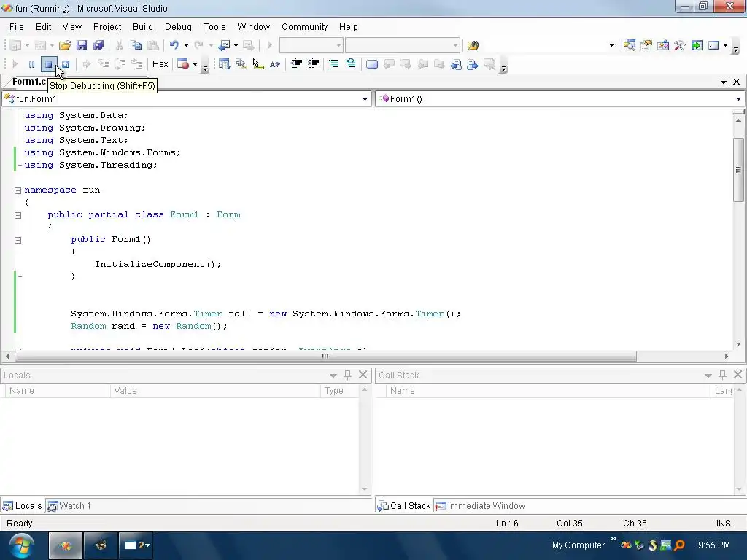Screen dimensions: 747x560
Task: Open the Tools menu
Action: 214,27
